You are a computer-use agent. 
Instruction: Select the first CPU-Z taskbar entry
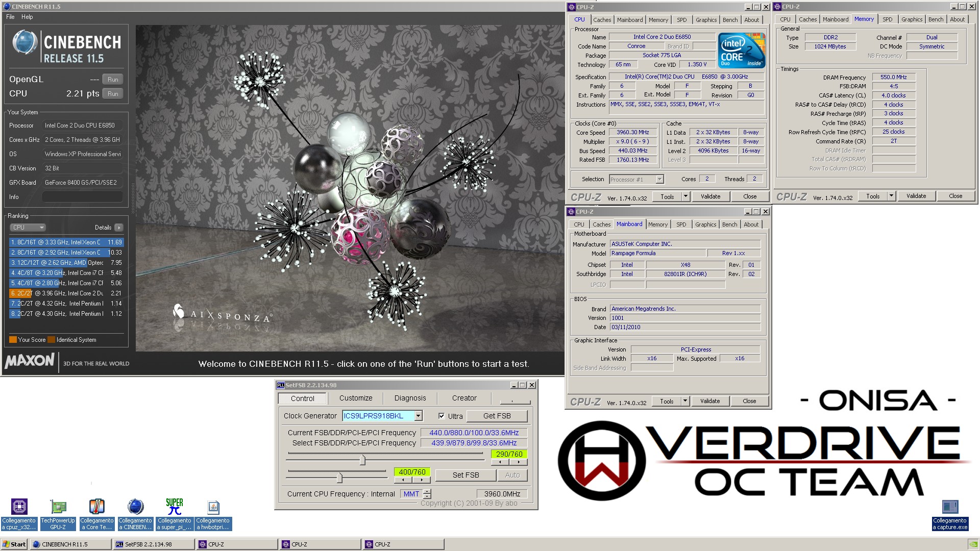(237, 544)
